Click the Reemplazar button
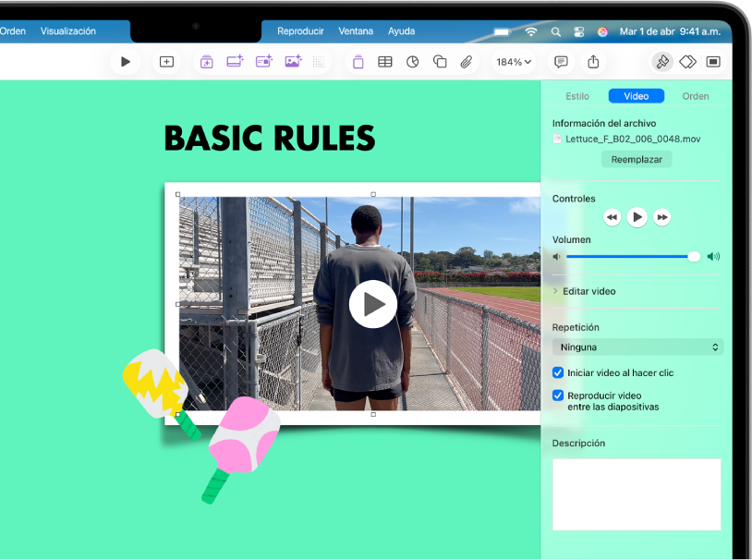 click(636, 159)
